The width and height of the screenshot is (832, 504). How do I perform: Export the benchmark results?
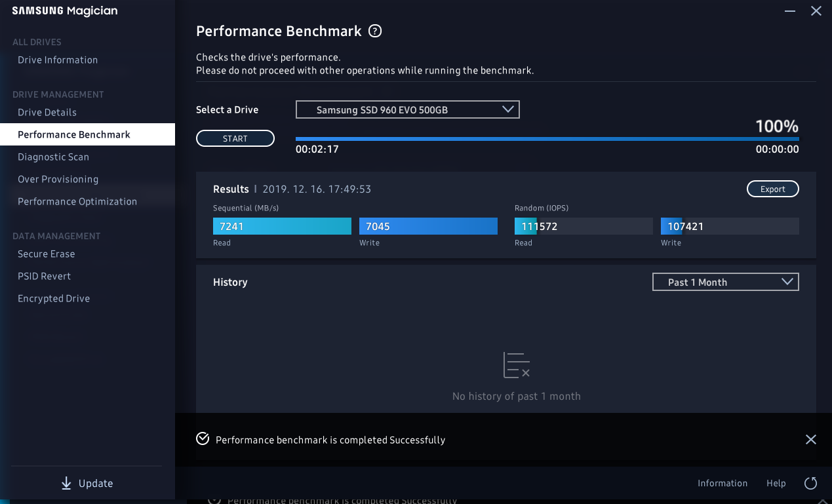point(773,189)
